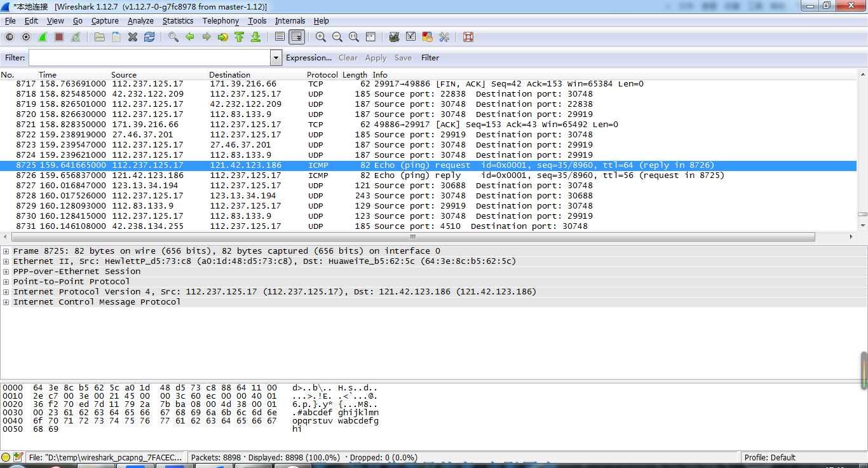Save the current filter

point(403,58)
